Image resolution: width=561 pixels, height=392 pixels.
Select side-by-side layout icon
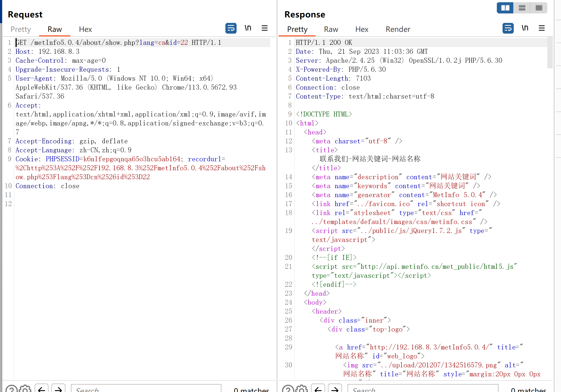tap(505, 8)
